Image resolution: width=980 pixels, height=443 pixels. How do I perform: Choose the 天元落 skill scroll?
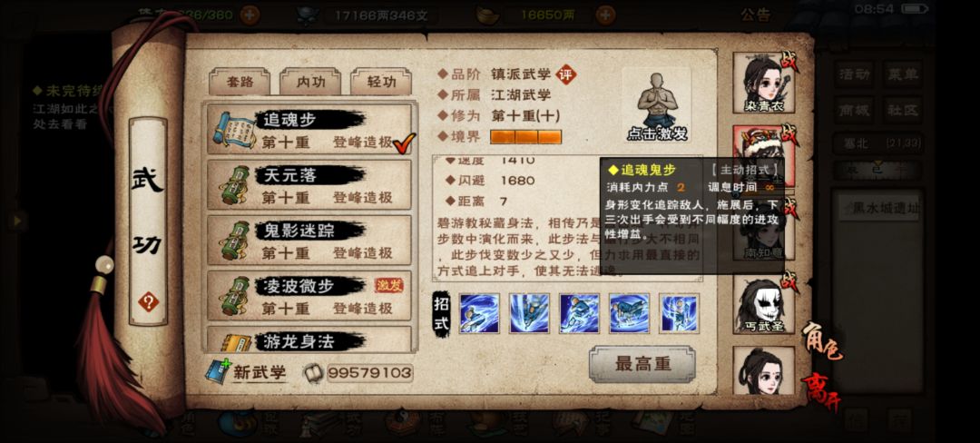309,185
